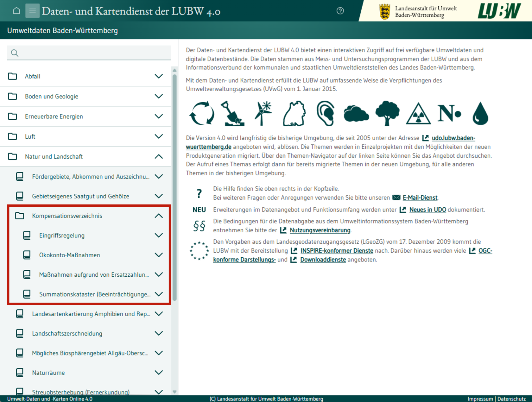532x402 pixels.
Task: Focus the theme search input field
Action: 89,53
